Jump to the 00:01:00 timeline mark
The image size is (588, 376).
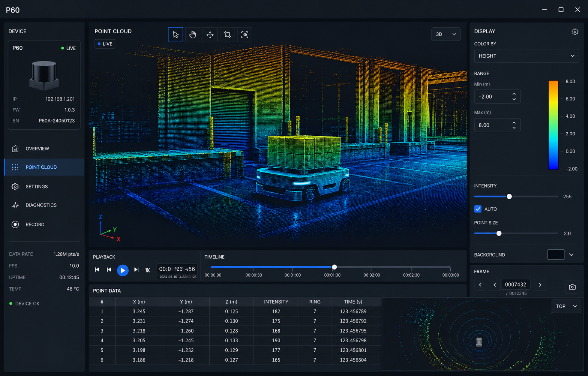pos(292,275)
